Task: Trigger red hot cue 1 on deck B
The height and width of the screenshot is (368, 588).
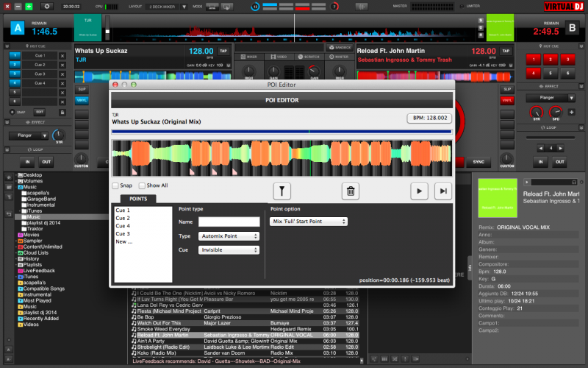Action: coord(534,60)
